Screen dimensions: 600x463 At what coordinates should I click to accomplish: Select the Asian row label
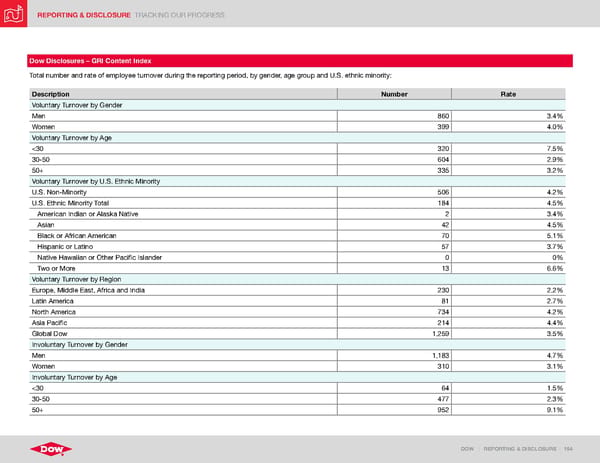[x=46, y=225]
